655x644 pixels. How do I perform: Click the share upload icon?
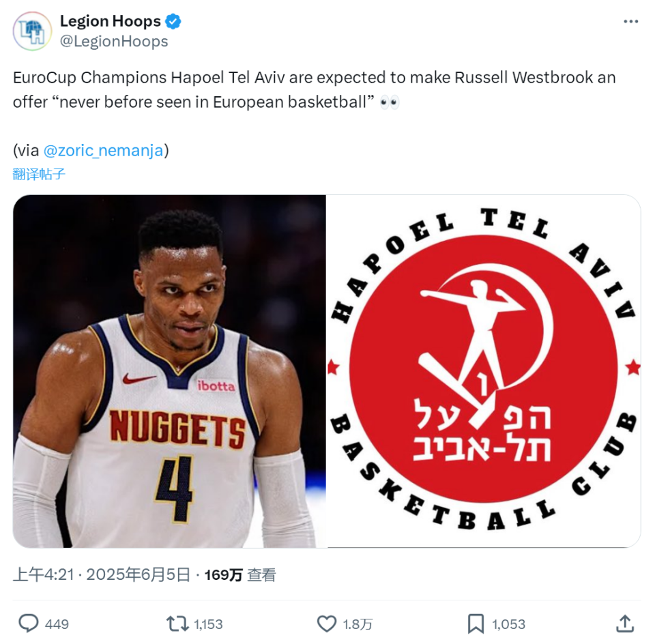(x=625, y=624)
